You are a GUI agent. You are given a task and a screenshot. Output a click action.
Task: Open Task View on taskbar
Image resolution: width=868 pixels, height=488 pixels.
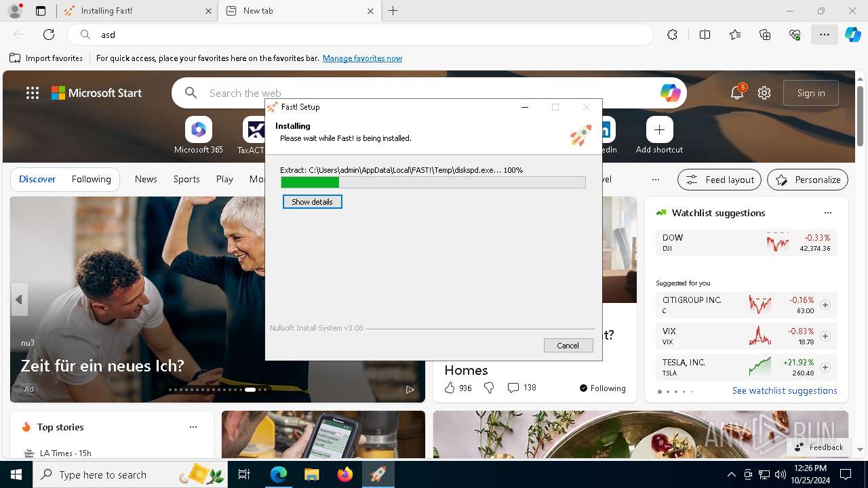pos(244,474)
